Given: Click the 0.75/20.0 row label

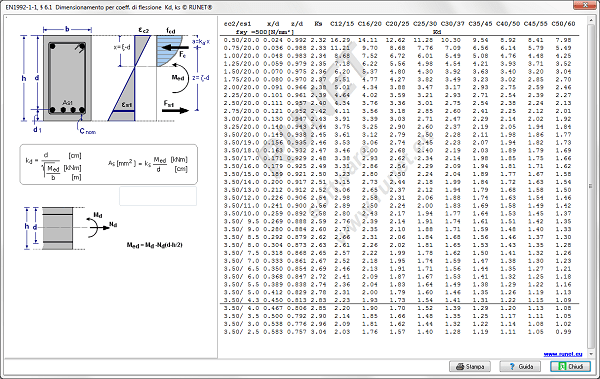Looking at the screenshot, I should pos(241,48).
